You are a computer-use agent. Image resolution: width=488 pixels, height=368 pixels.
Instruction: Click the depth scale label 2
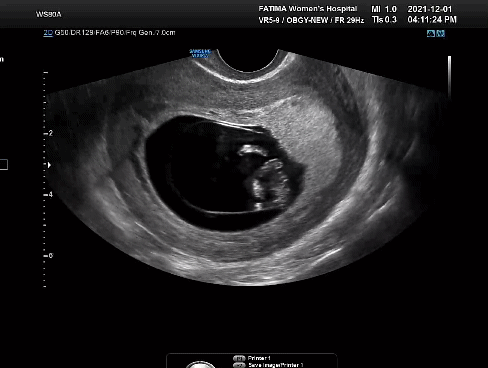coord(50,133)
